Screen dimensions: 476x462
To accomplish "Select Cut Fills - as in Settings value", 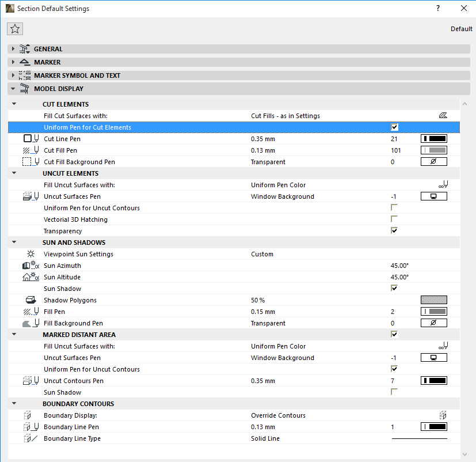I will click(285, 116).
